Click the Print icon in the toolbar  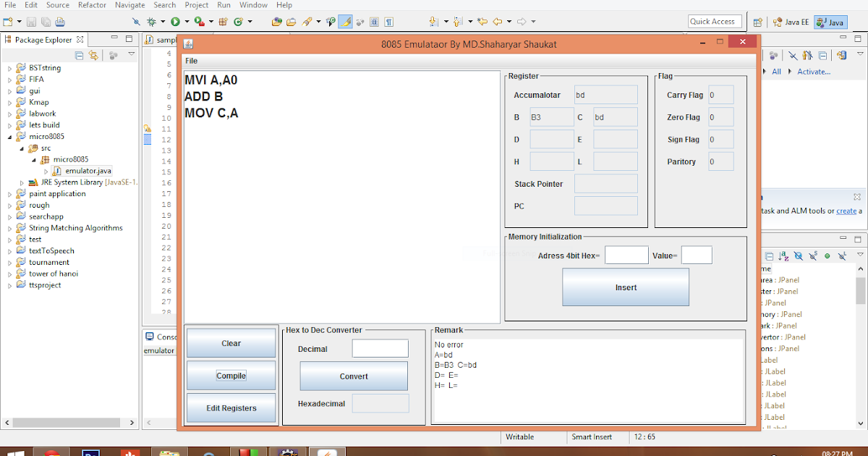(60, 22)
